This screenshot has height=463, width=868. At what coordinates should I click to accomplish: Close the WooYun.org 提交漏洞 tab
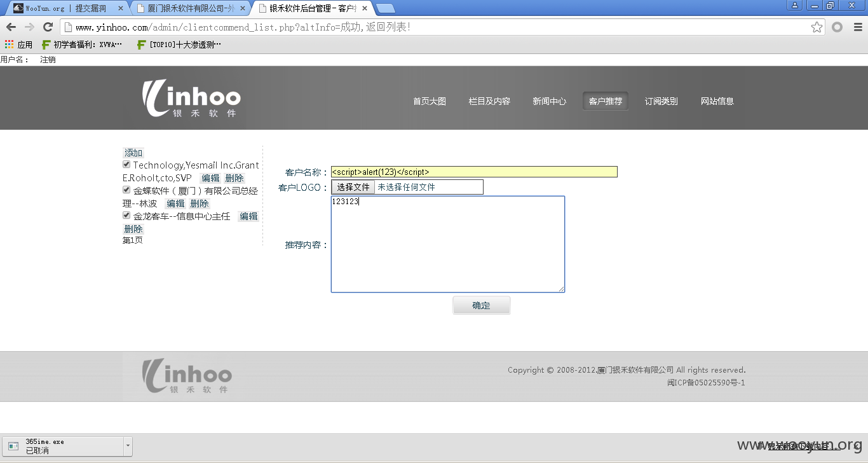(x=121, y=8)
